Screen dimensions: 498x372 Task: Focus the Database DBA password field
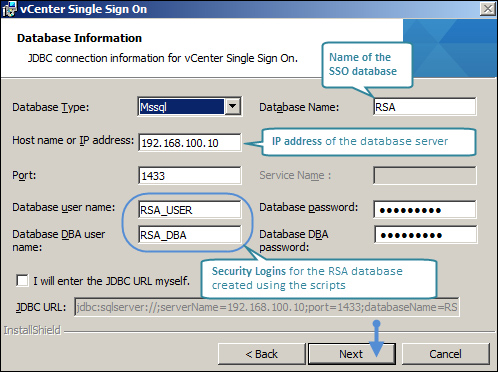425,235
